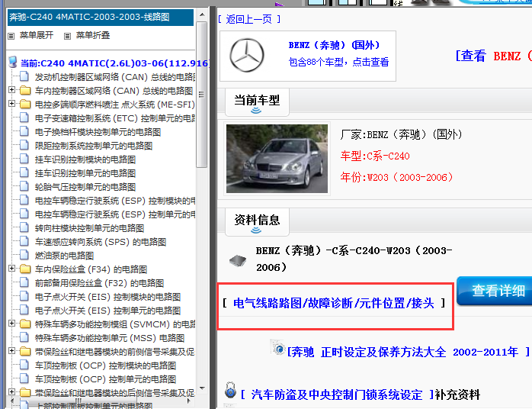
Task: Open the 查看 BENZ link at top right
Action: point(494,56)
